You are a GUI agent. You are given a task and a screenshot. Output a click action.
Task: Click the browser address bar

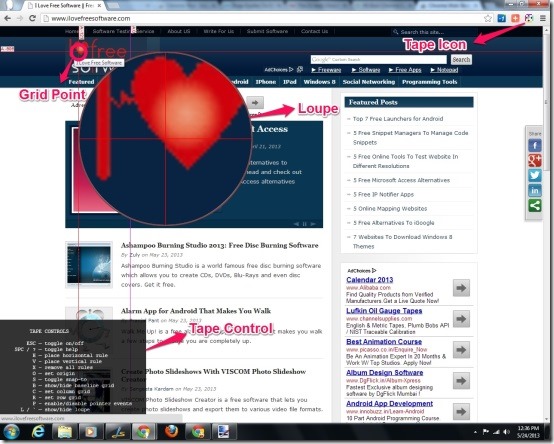[x=261, y=18]
